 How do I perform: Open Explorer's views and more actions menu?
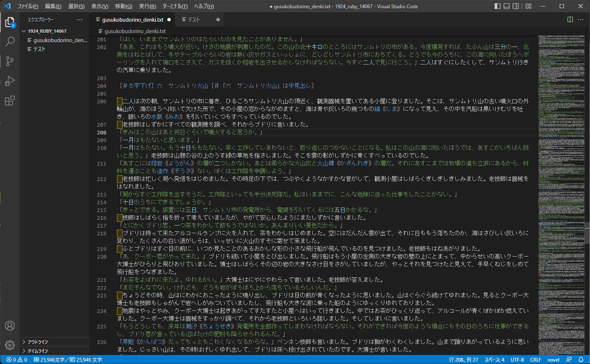[80, 20]
